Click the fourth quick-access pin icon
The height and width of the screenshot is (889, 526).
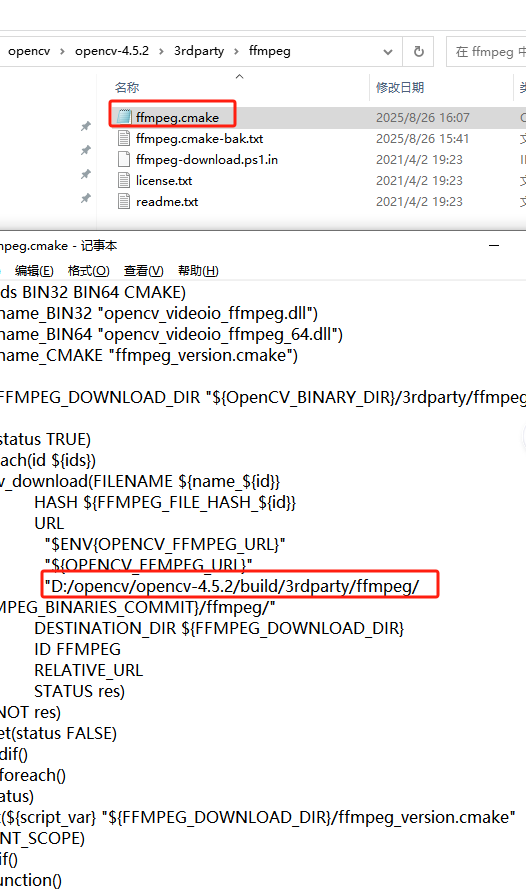tap(86, 198)
